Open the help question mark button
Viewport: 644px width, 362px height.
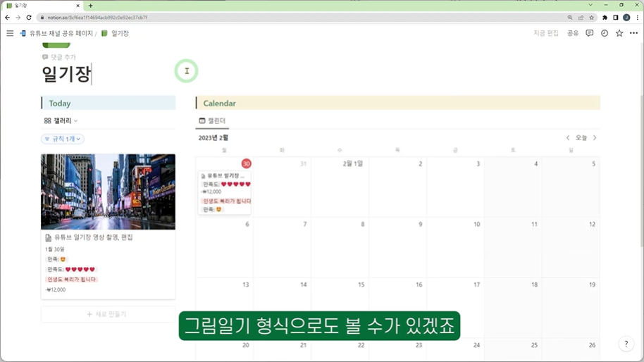[626, 344]
